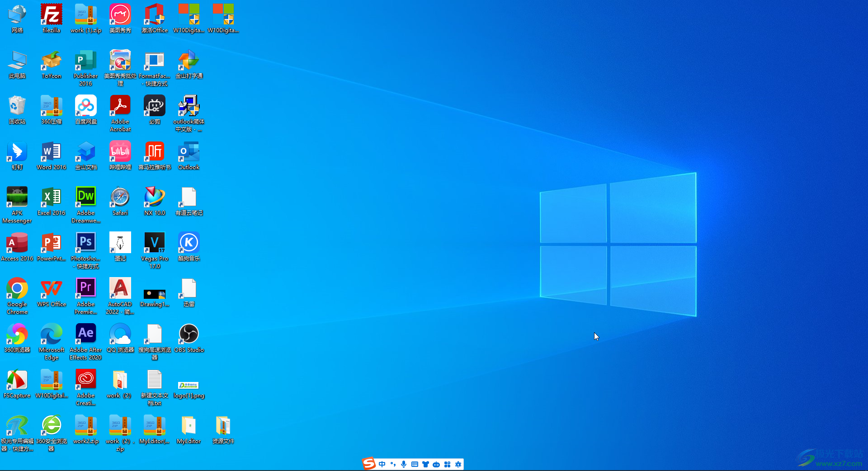Viewport: 868px width, 471px height.
Task: Click the Adobe Dreamweaver icon
Action: click(x=85, y=198)
